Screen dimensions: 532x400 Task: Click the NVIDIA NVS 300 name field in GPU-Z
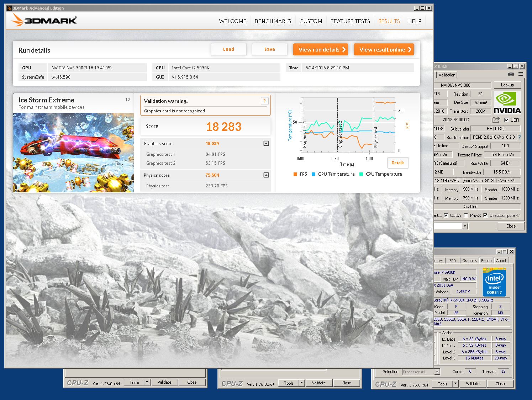[x=463, y=85]
